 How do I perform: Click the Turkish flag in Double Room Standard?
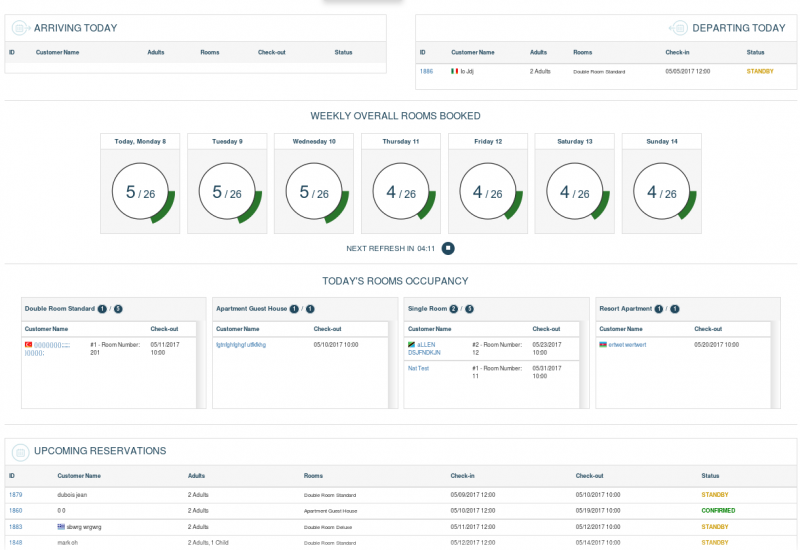28,344
